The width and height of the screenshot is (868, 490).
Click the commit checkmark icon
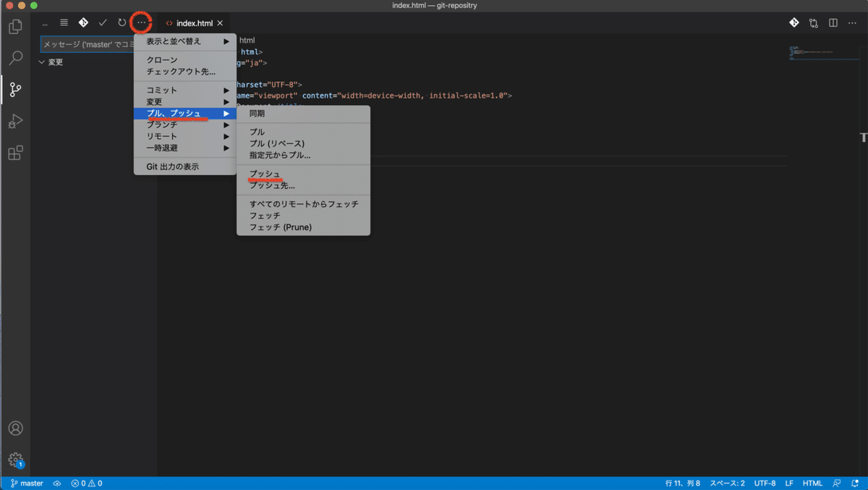[103, 23]
